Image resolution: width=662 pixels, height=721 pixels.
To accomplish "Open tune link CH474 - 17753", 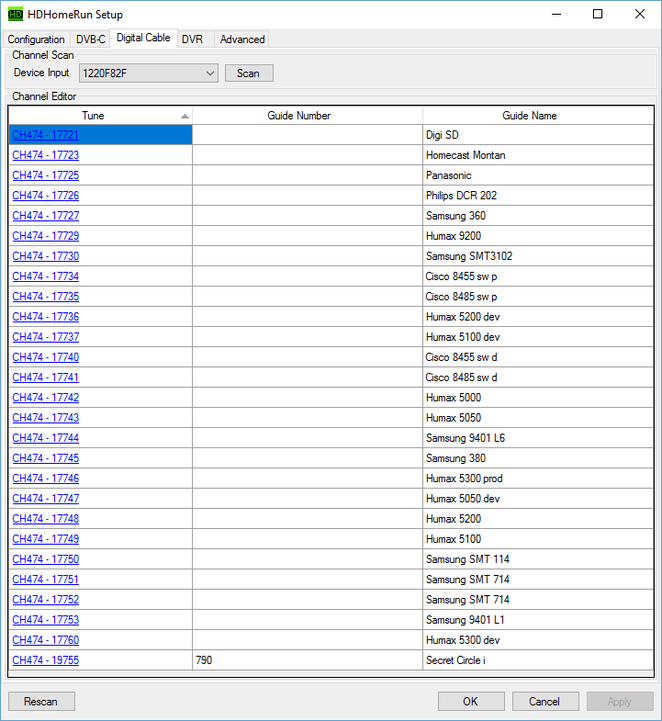I will coord(46,620).
